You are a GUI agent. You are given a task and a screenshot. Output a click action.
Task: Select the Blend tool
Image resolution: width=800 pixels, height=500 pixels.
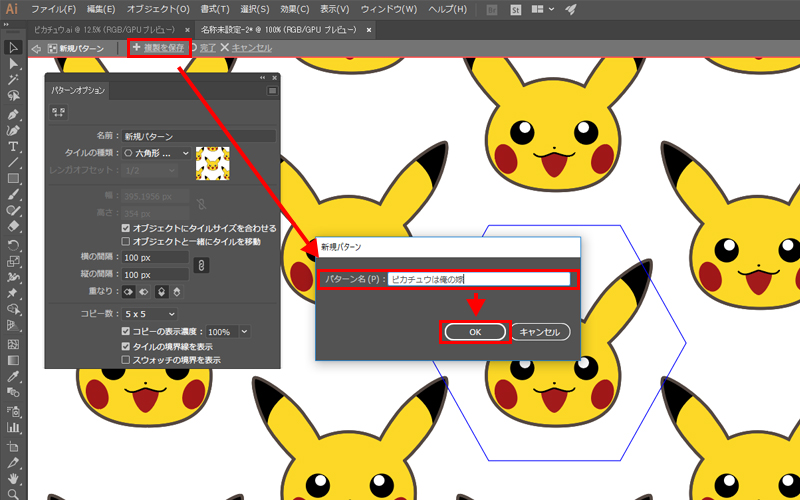[x=13, y=392]
